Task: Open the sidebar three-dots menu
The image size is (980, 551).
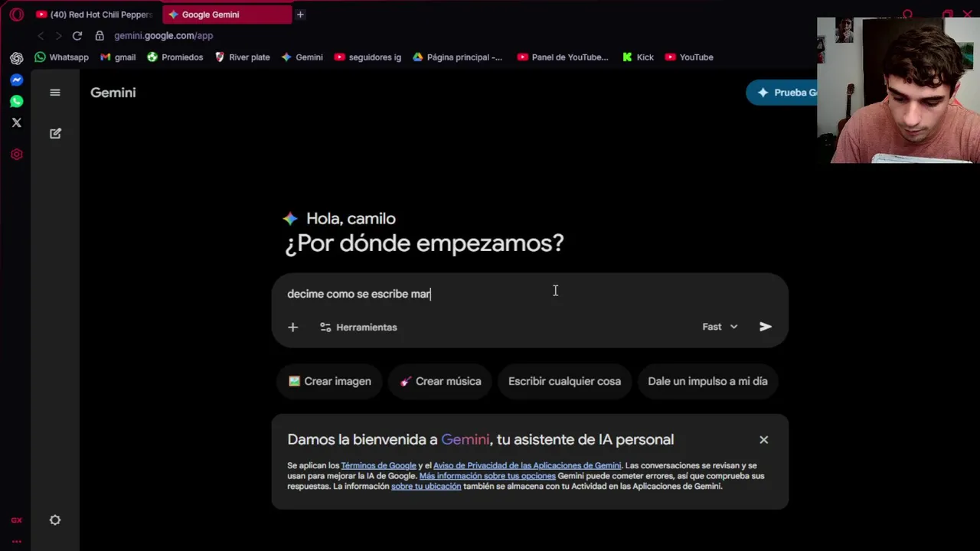Action: tap(16, 541)
